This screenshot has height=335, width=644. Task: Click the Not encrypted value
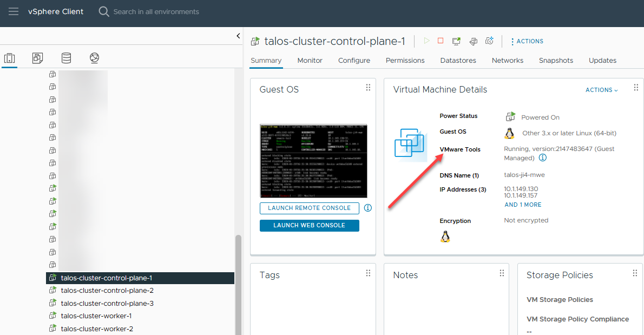tap(526, 220)
